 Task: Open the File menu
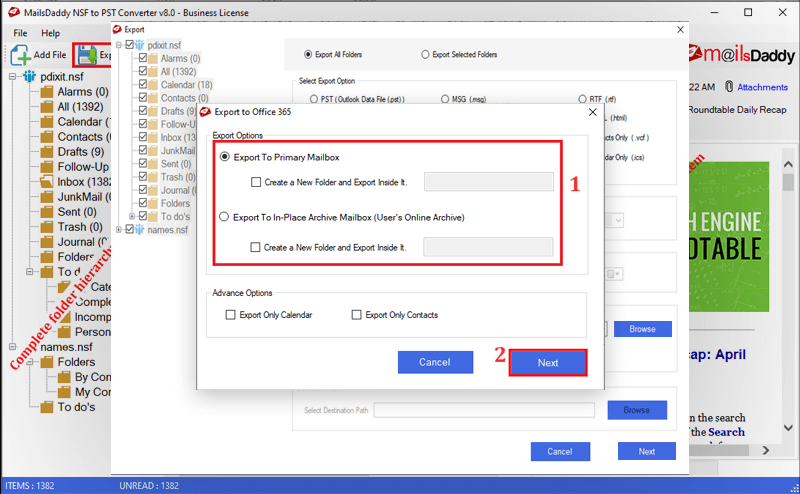[x=20, y=33]
